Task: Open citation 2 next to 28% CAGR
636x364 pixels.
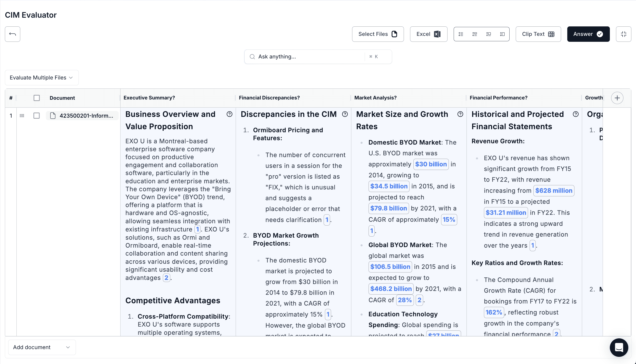Action: click(x=419, y=300)
